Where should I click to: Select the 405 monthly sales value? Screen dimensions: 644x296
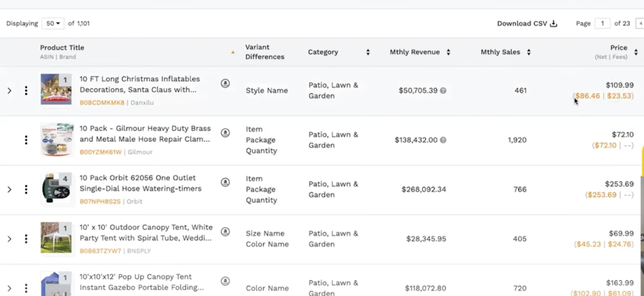[x=520, y=239]
